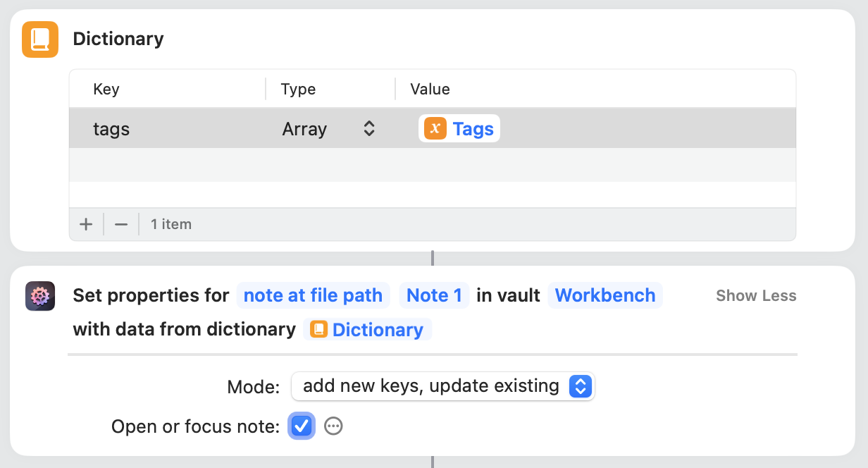Click the Note 1 file path field
This screenshot has height=468, width=868.
click(434, 295)
